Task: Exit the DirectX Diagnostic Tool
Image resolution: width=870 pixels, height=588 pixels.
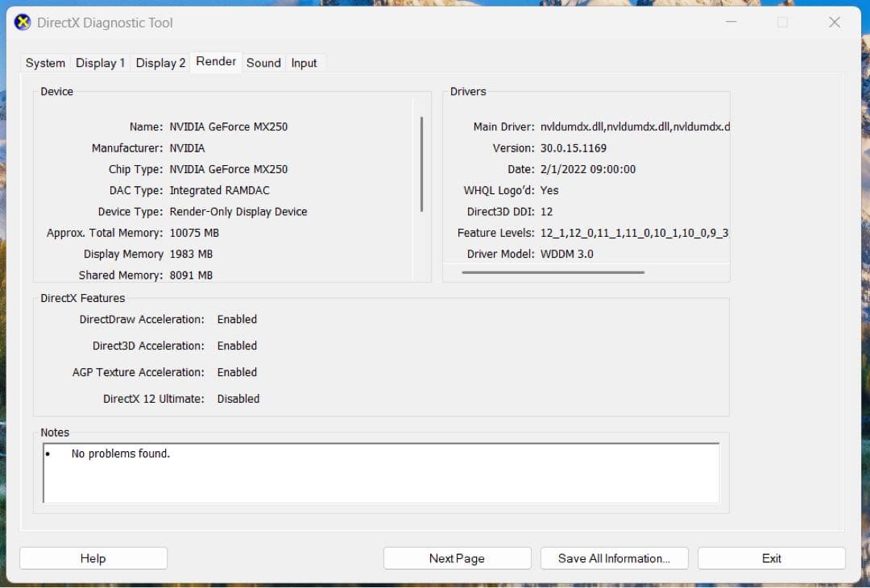Action: 771,557
